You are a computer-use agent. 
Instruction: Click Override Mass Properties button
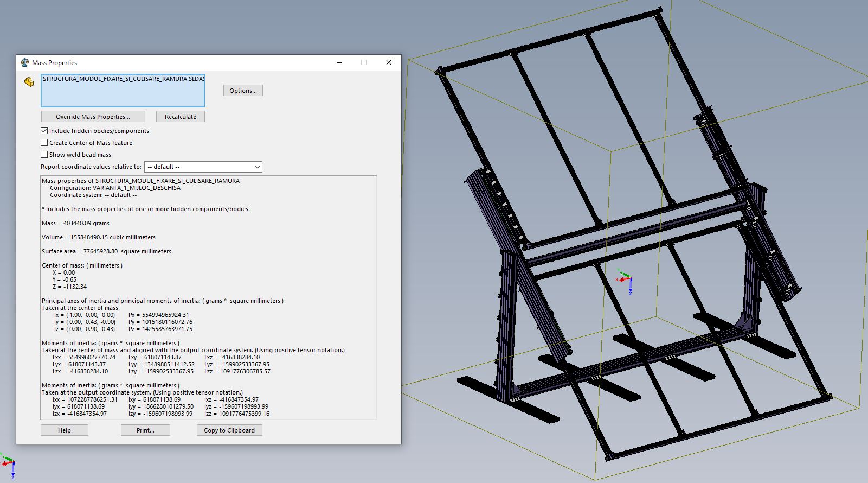(93, 117)
